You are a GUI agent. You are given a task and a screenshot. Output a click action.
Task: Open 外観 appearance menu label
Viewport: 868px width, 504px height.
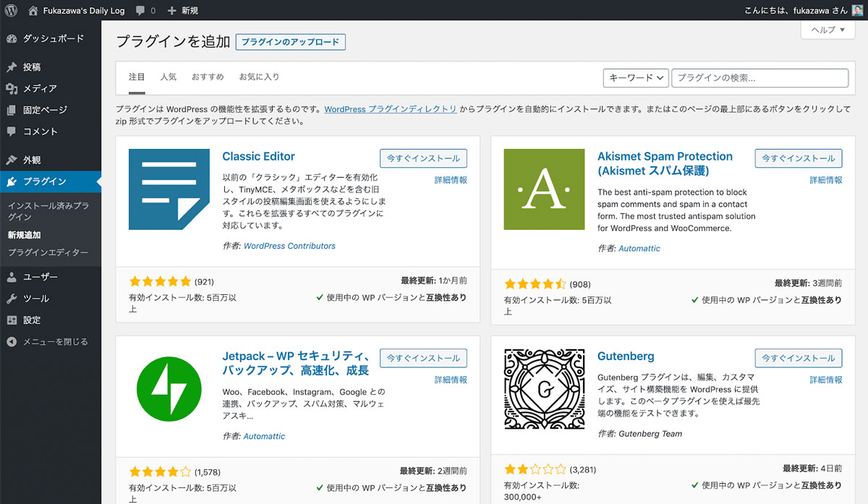(x=32, y=160)
